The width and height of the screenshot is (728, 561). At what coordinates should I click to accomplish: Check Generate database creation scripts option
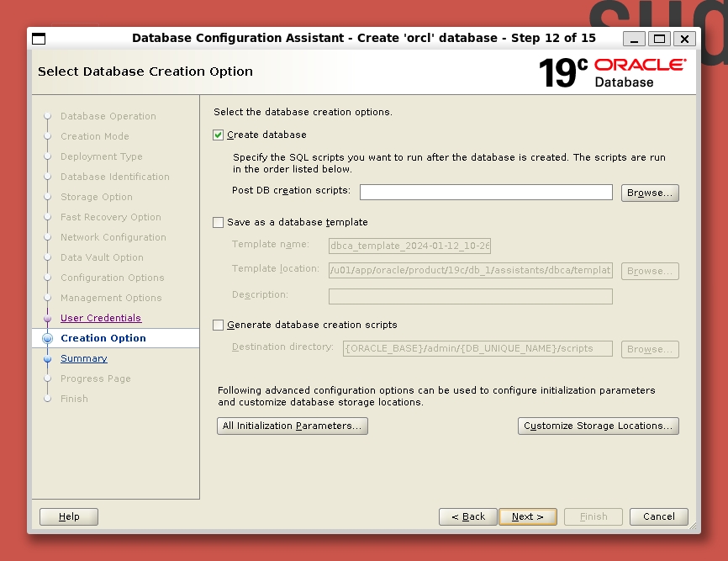tap(219, 325)
